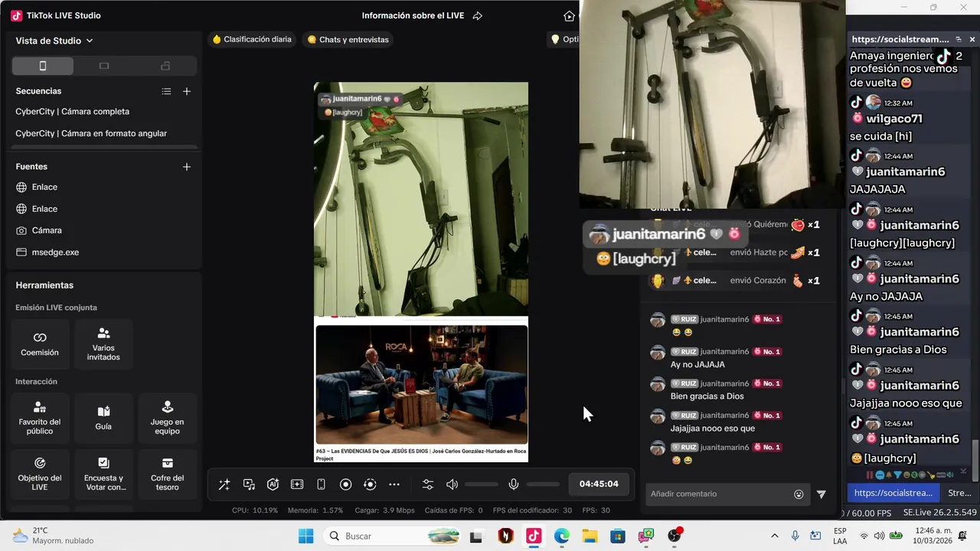Open the emoji picker in comment box

tap(799, 494)
